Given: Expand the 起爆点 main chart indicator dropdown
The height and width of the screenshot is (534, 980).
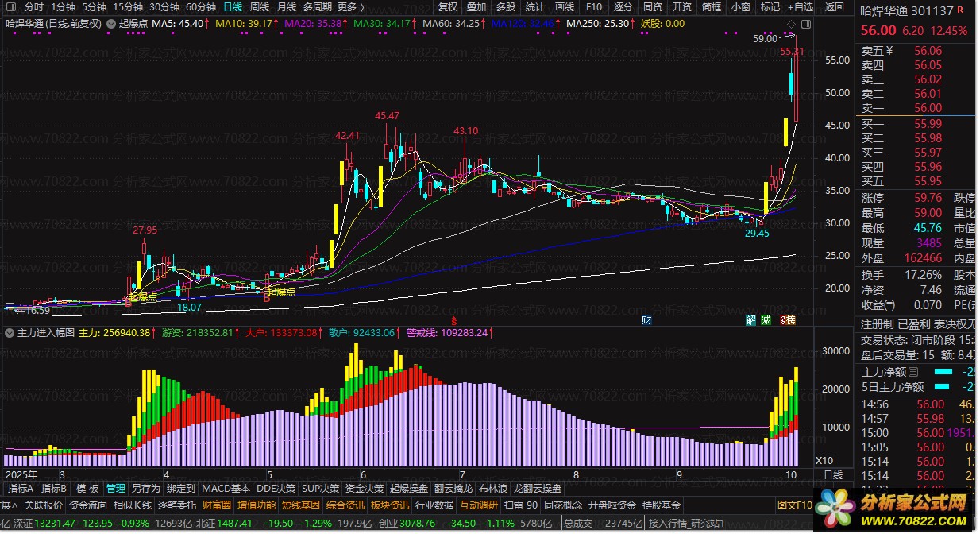Looking at the screenshot, I should click(x=110, y=24).
